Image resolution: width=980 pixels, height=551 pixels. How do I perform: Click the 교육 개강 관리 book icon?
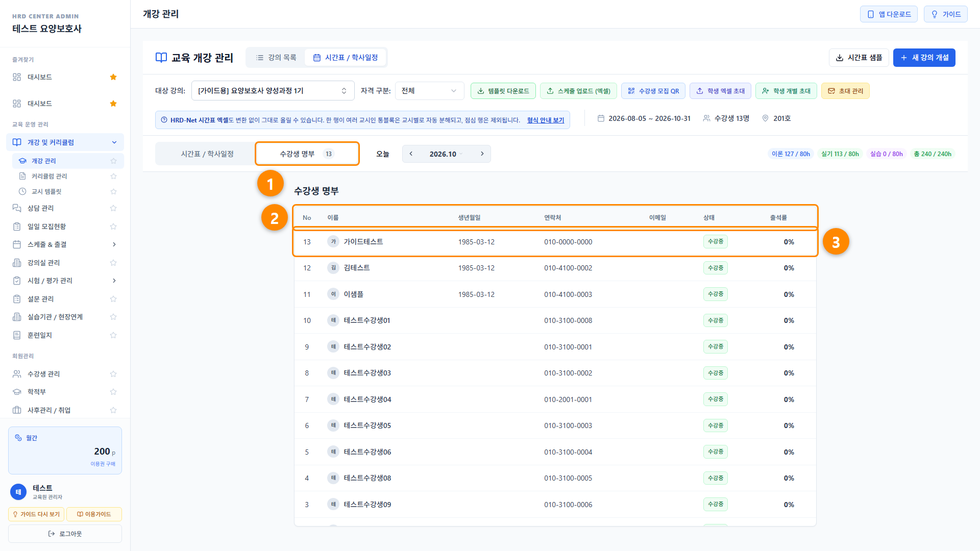[161, 58]
